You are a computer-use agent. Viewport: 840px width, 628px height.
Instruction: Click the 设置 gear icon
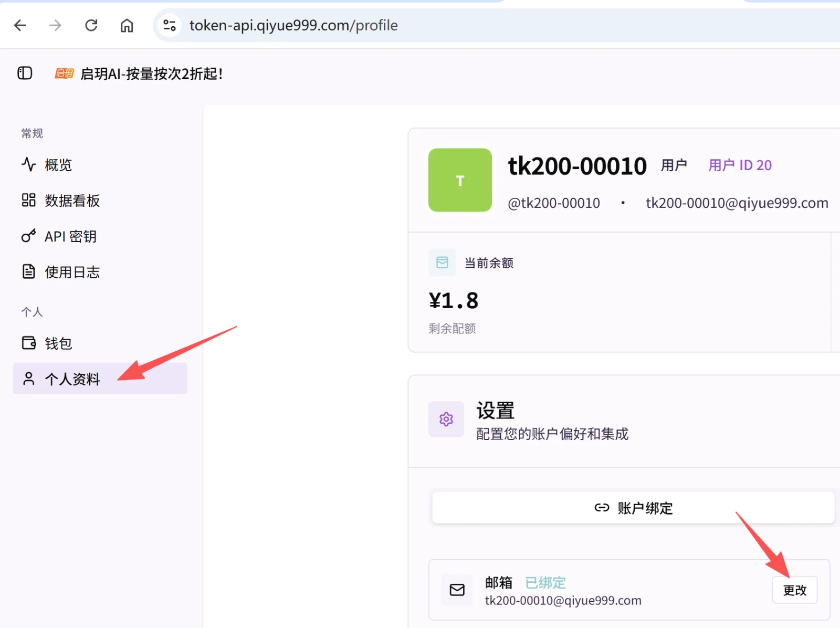(x=446, y=419)
